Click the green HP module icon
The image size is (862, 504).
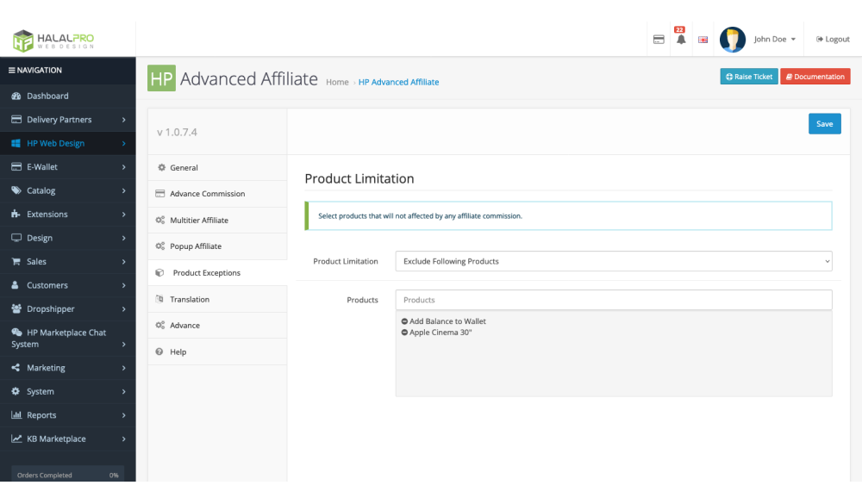(161, 78)
